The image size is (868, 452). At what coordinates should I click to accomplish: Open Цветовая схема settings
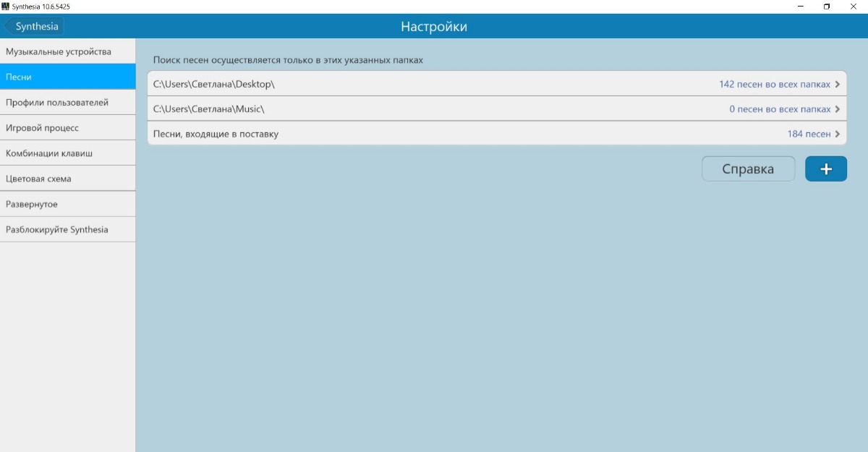coord(67,178)
